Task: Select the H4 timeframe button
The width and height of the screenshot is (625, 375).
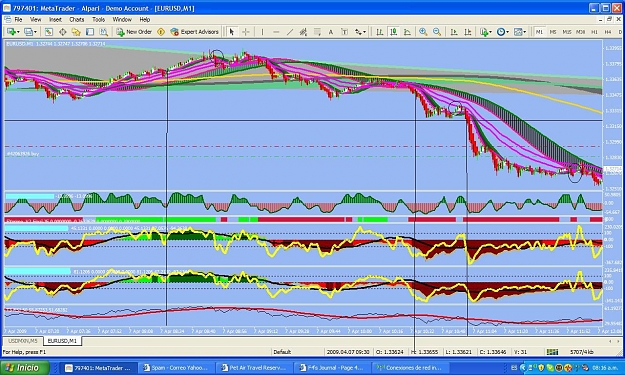Action: 608,32
